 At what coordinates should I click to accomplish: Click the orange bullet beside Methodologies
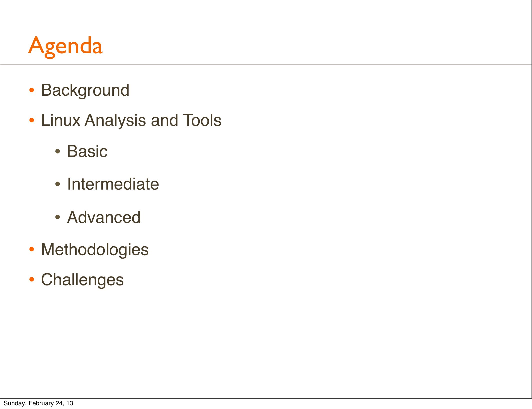tap(31, 250)
